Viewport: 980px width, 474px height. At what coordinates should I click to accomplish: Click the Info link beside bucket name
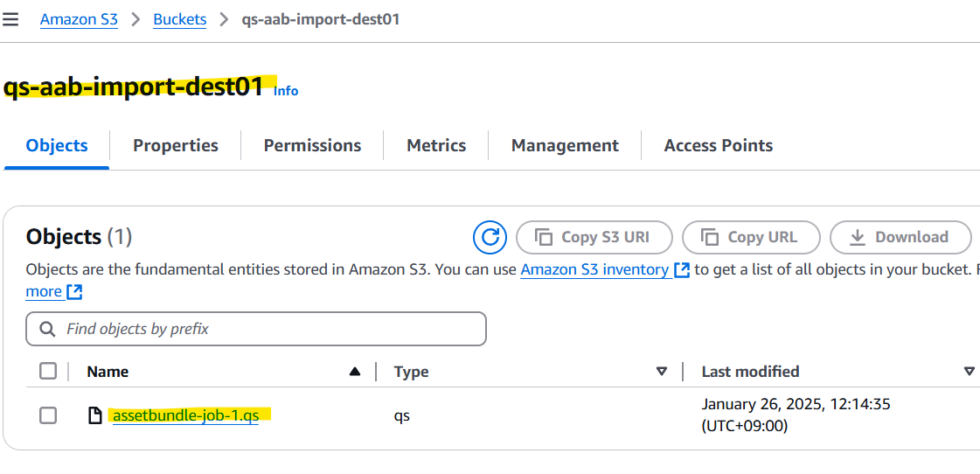coord(286,90)
